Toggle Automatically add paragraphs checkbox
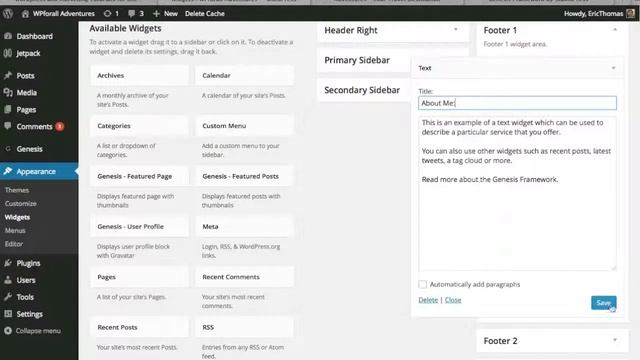640x360 pixels. pyautogui.click(x=422, y=284)
